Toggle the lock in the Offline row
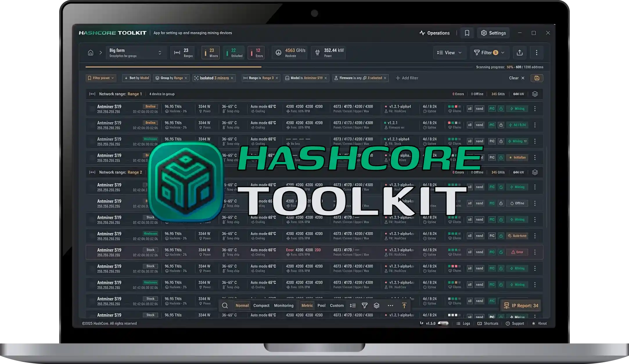Screen dimensions: 629x364 [x=501, y=203]
